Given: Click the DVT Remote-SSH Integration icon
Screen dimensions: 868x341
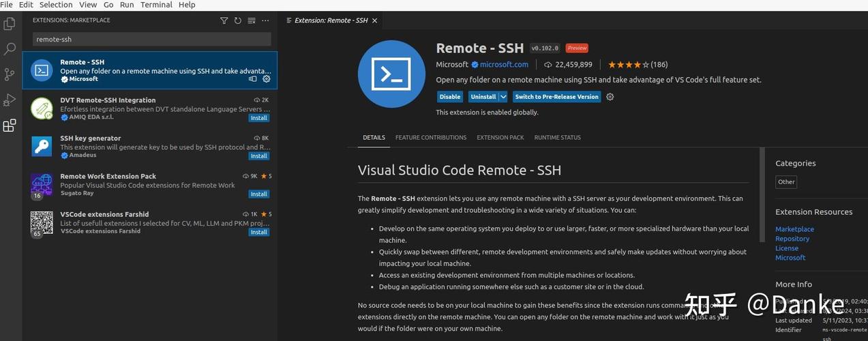Looking at the screenshot, I should [42, 108].
